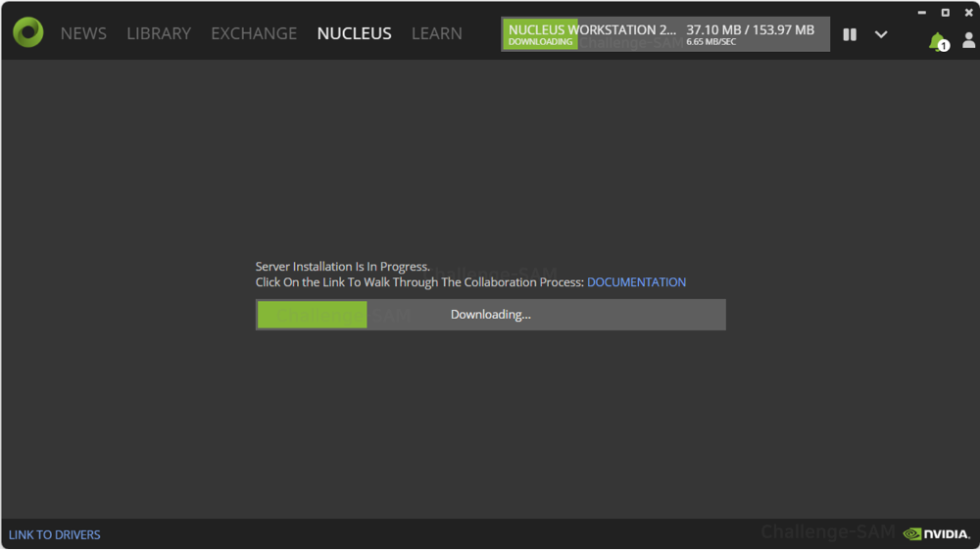
Task: Maximize the launcher window
Action: click(945, 13)
